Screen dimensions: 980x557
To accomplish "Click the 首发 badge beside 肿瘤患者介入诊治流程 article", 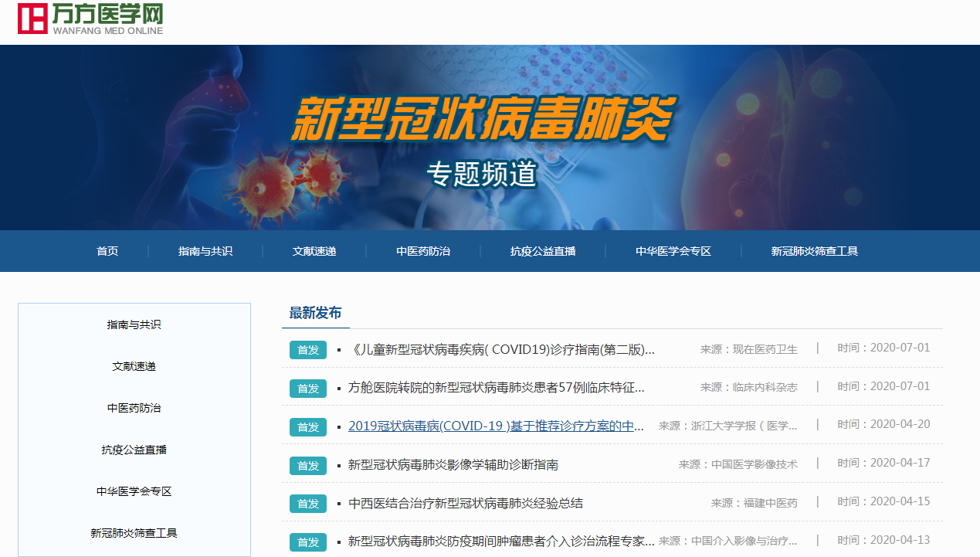I will click(x=308, y=542).
